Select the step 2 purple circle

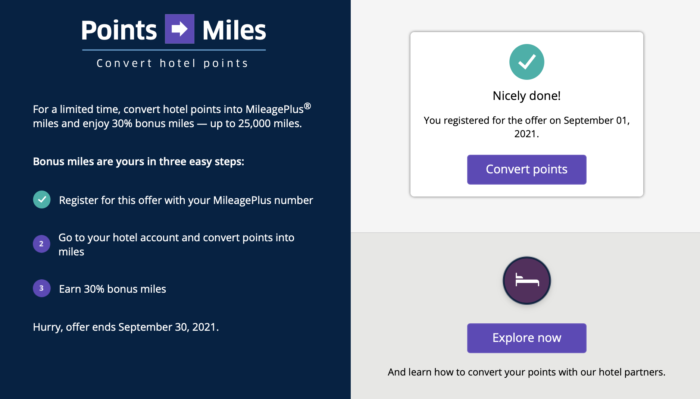pyautogui.click(x=42, y=244)
